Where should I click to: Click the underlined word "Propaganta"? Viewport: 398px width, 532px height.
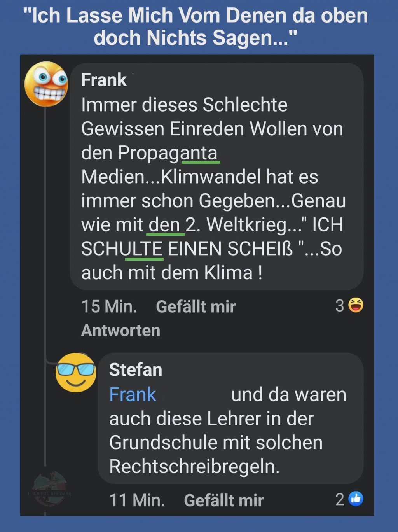click(168, 152)
